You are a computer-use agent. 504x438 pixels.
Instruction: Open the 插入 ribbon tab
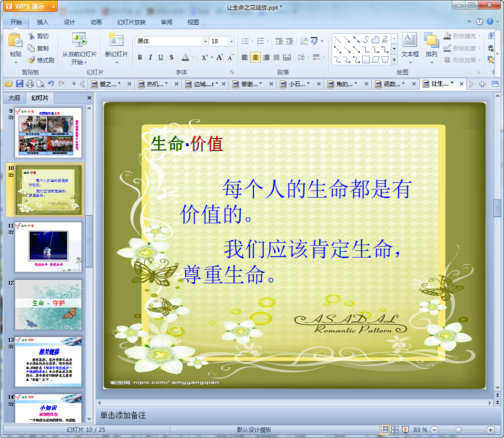43,22
